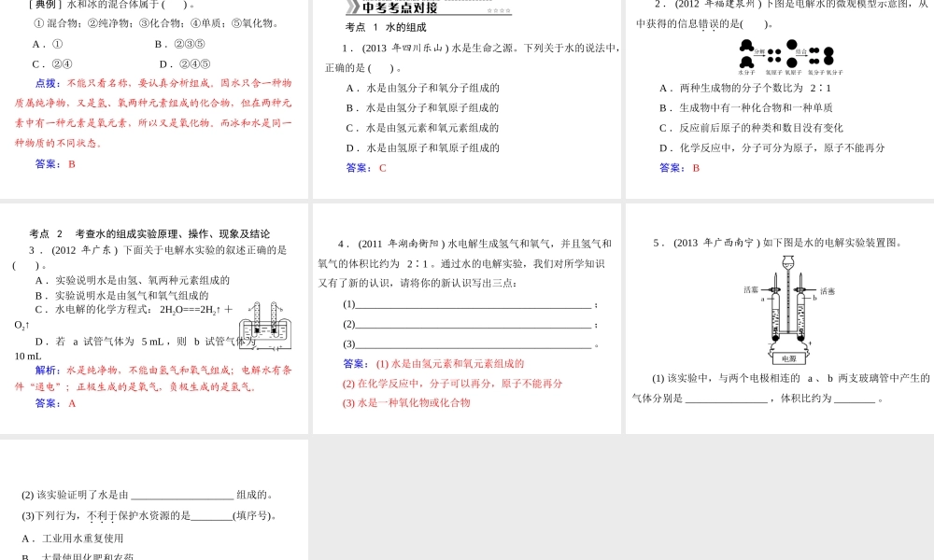Click answer (1) 水是由氢元素和氧元素组成的
The width and height of the screenshot is (934, 560).
point(450,364)
